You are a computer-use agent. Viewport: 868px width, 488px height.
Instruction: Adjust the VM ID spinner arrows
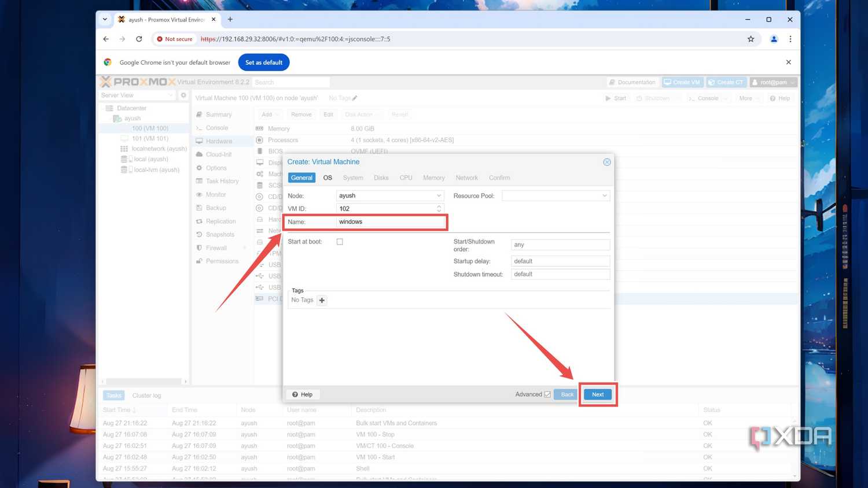(x=439, y=209)
